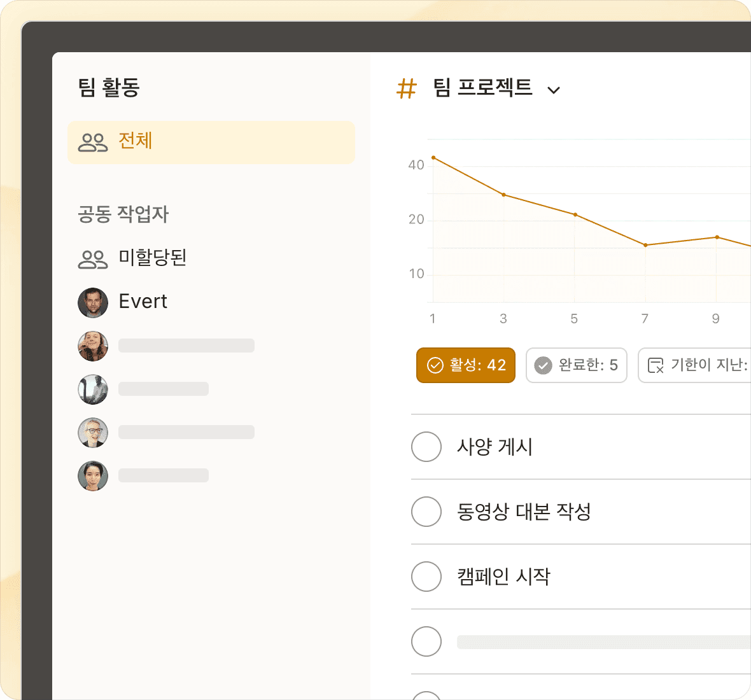Screen dimensions: 751x700
Task: Filter by 활성: 42 tasks
Action: pyautogui.click(x=465, y=365)
